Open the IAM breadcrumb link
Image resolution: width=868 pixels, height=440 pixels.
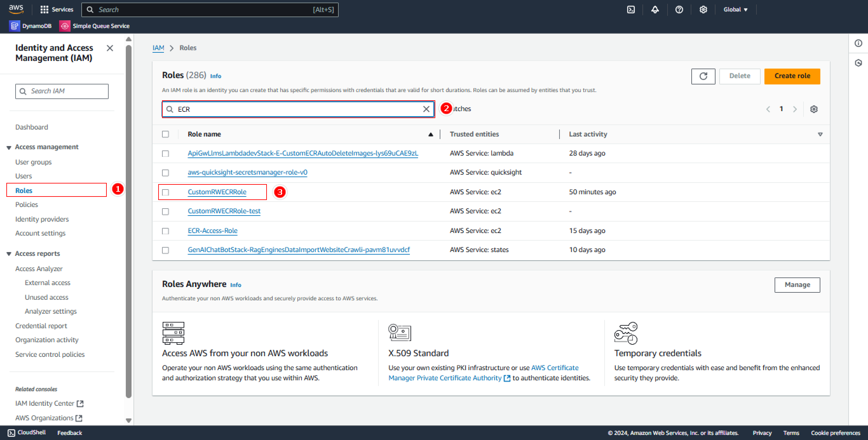tap(158, 48)
